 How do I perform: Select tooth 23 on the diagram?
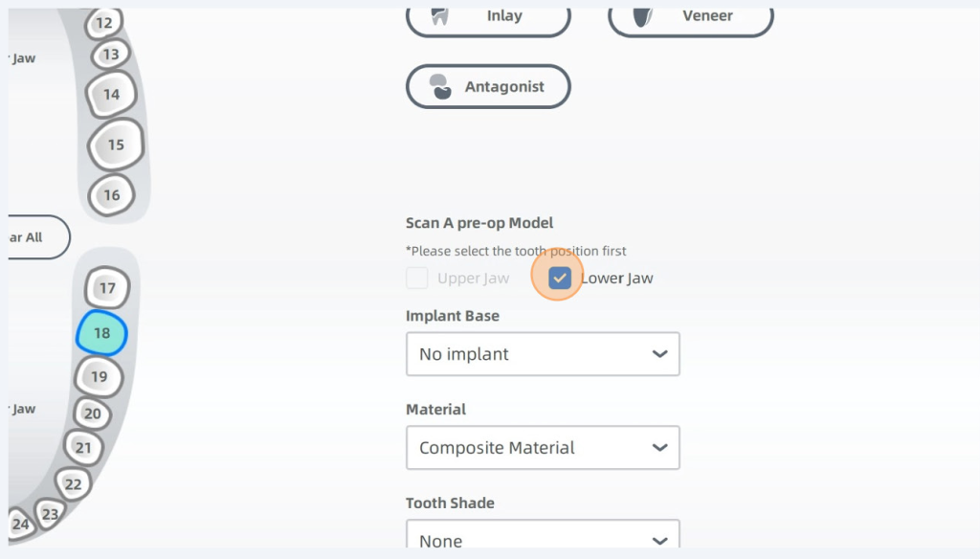[x=50, y=514]
